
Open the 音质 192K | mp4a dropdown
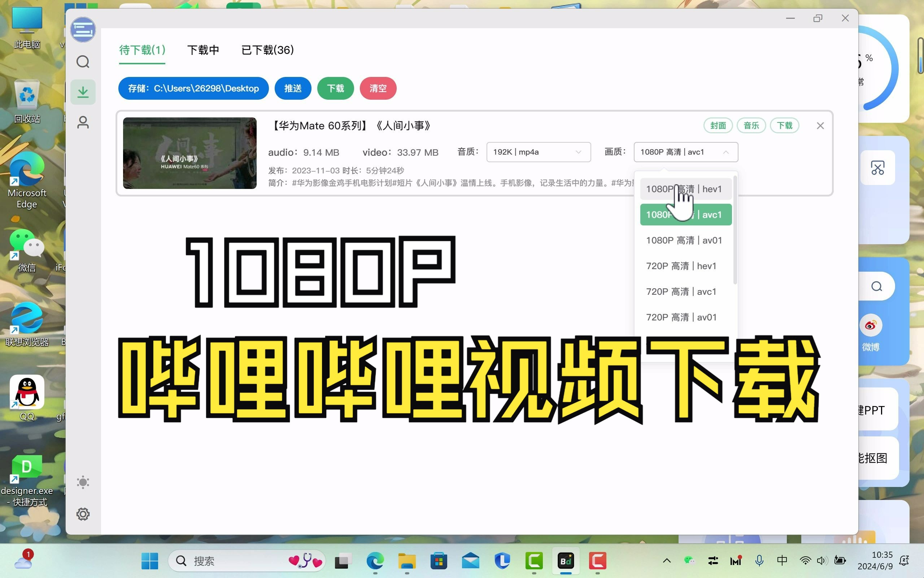[x=539, y=152]
